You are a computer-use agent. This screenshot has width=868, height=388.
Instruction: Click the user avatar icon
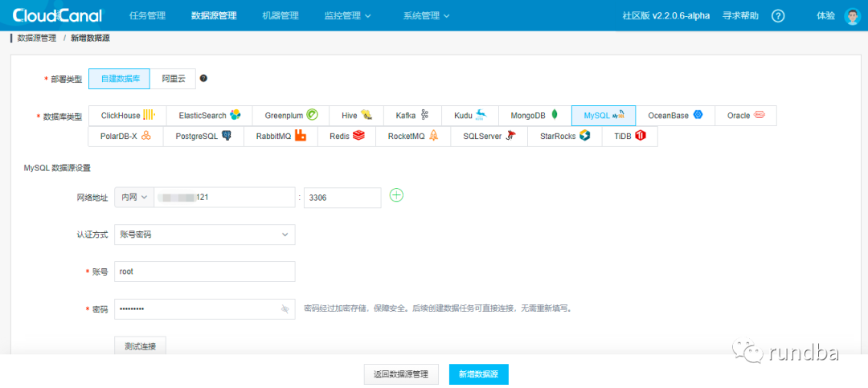click(852, 16)
